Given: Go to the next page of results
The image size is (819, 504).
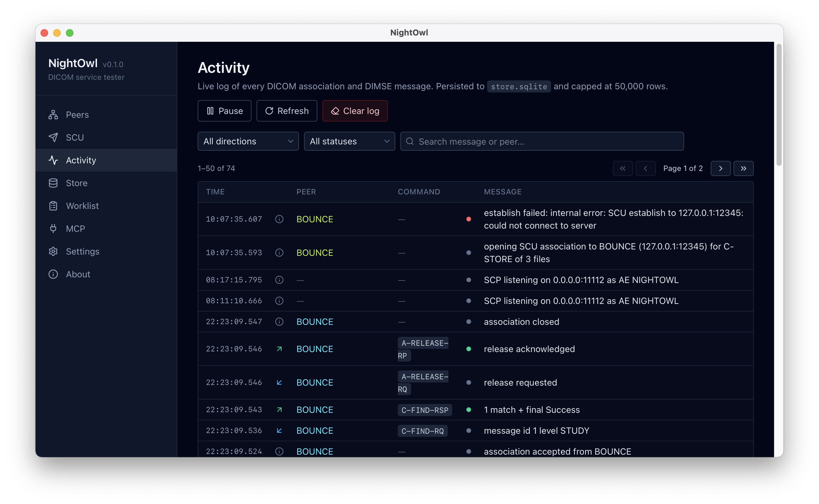Looking at the screenshot, I should (720, 168).
